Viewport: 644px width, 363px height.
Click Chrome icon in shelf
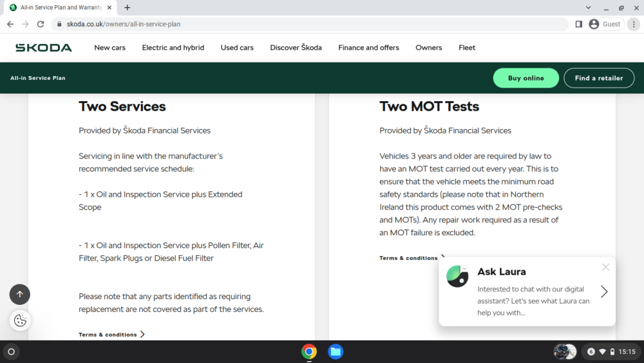pyautogui.click(x=309, y=352)
